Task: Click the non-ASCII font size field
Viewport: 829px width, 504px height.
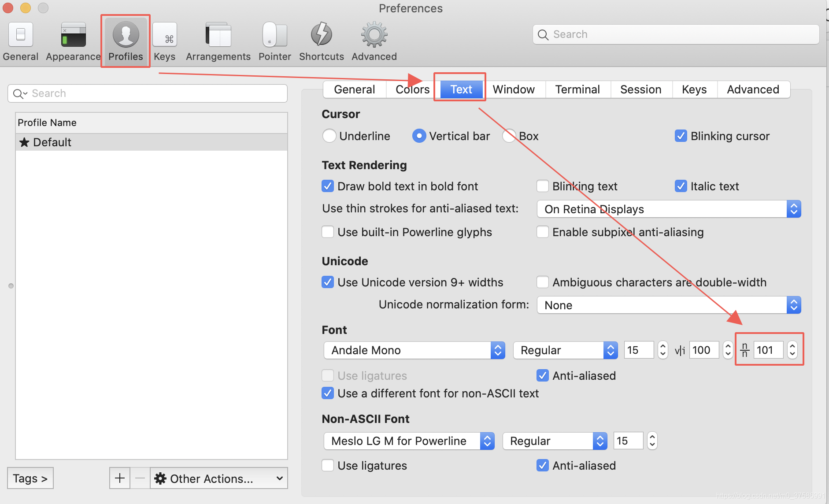Action: coord(629,441)
